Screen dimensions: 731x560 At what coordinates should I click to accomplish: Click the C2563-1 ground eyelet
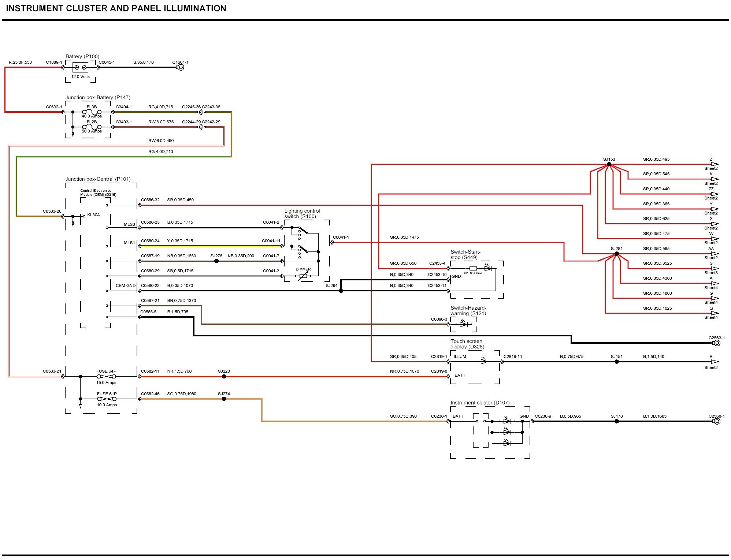pyautogui.click(x=717, y=343)
